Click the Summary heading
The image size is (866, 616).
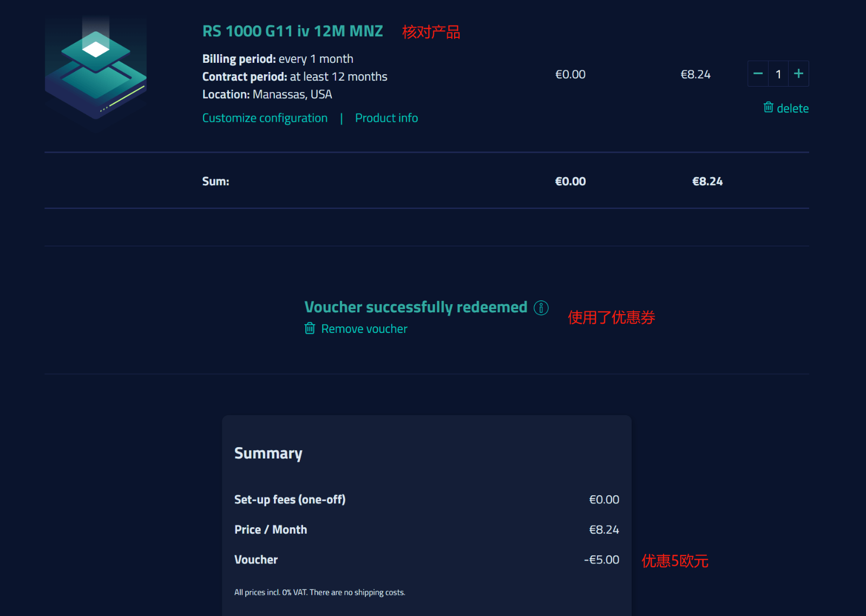[268, 454]
